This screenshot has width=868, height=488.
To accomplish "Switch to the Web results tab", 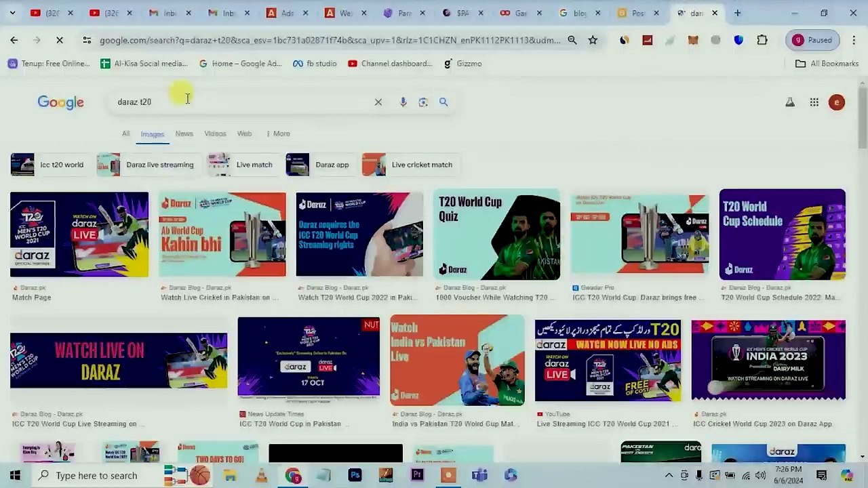I will 245,134.
